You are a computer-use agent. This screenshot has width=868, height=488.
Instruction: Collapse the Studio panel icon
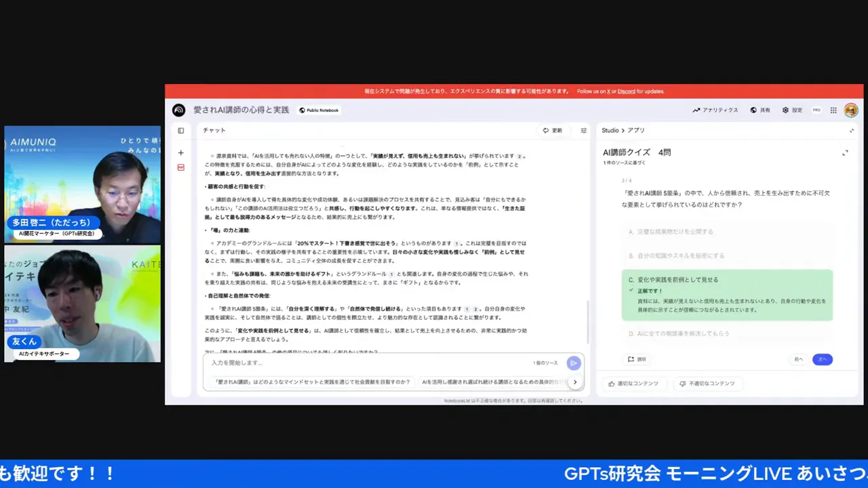pyautogui.click(x=852, y=130)
